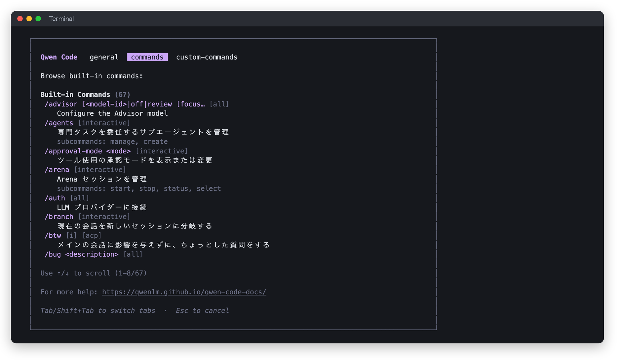Click 'Browse built-in commands:' text
The image size is (621, 364).
click(91, 76)
